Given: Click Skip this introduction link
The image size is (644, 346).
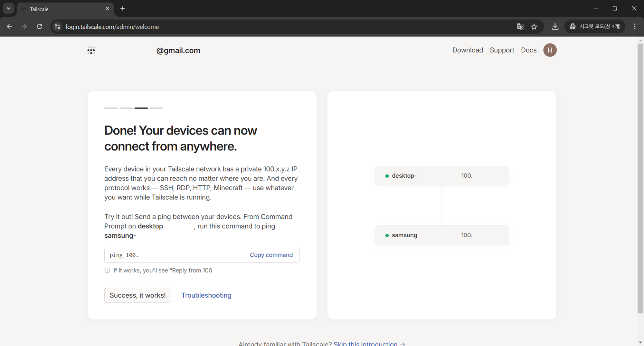Looking at the screenshot, I should 369,343.
